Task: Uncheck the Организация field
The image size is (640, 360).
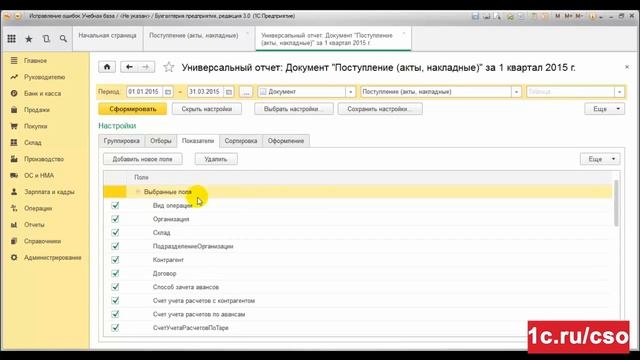Action: [115, 219]
